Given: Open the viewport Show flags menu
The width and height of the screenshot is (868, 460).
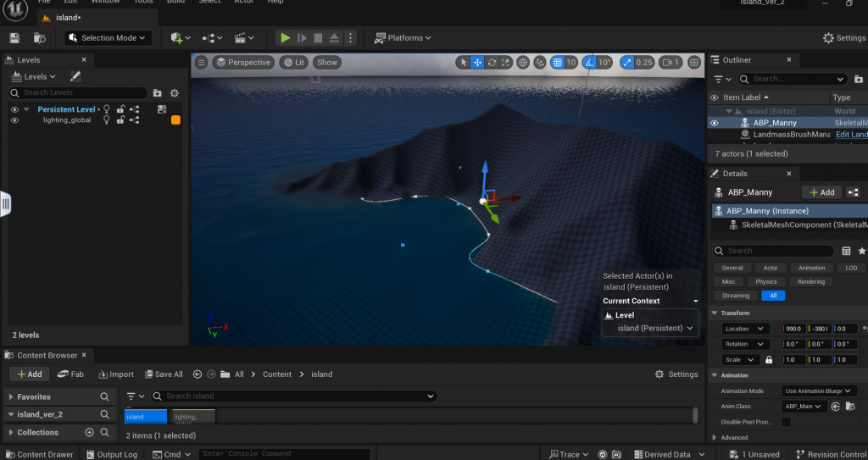Looking at the screenshot, I should point(326,63).
